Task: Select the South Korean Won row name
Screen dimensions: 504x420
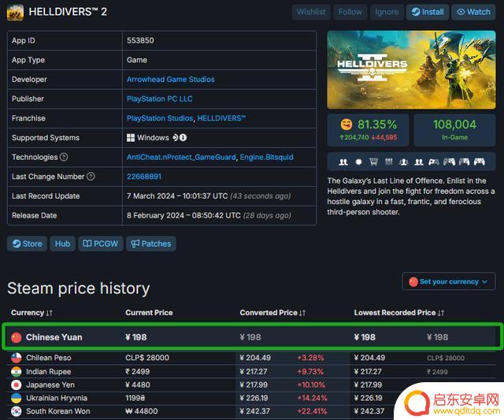Action: (x=57, y=411)
